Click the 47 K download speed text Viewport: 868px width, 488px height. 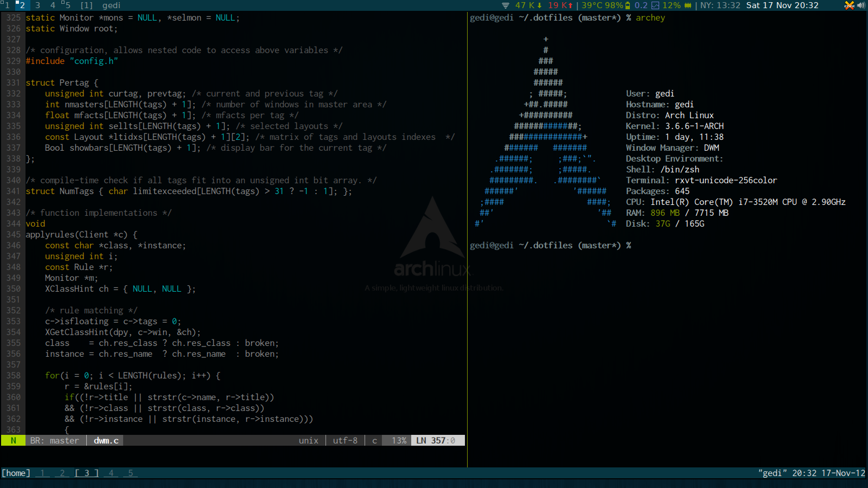[525, 5]
